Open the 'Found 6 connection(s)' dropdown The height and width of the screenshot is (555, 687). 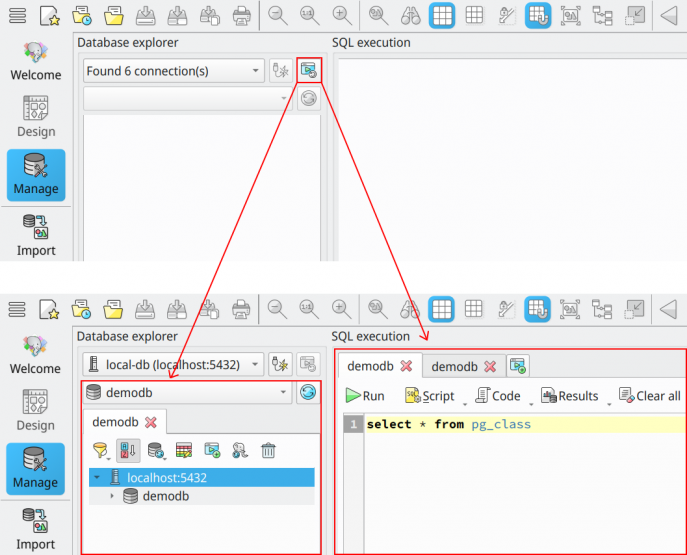point(174,71)
